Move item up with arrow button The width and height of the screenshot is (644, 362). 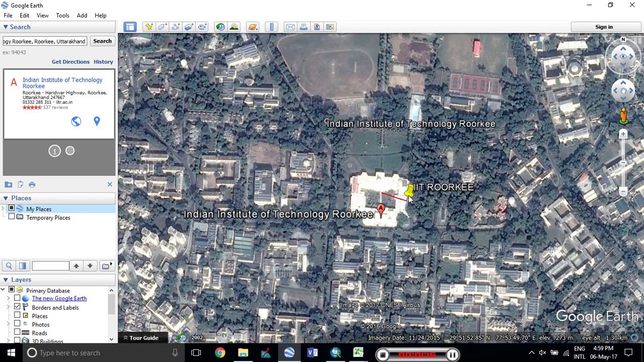point(76,266)
